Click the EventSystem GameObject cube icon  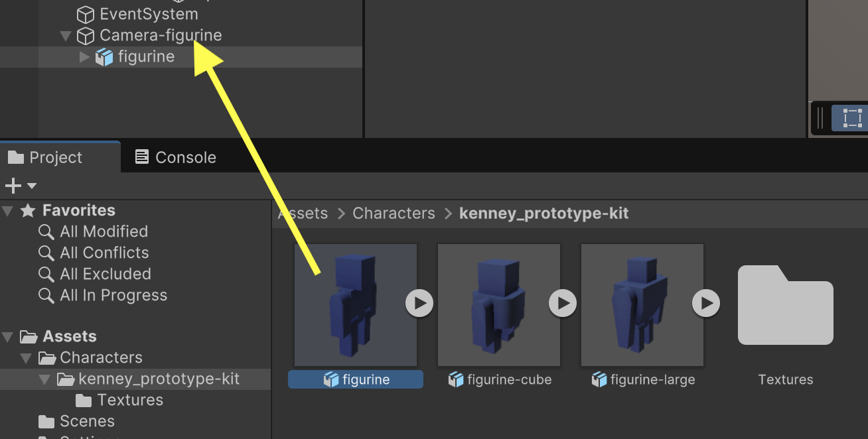click(86, 15)
